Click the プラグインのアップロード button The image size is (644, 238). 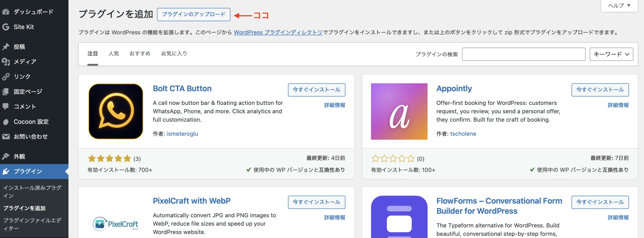[x=193, y=14]
